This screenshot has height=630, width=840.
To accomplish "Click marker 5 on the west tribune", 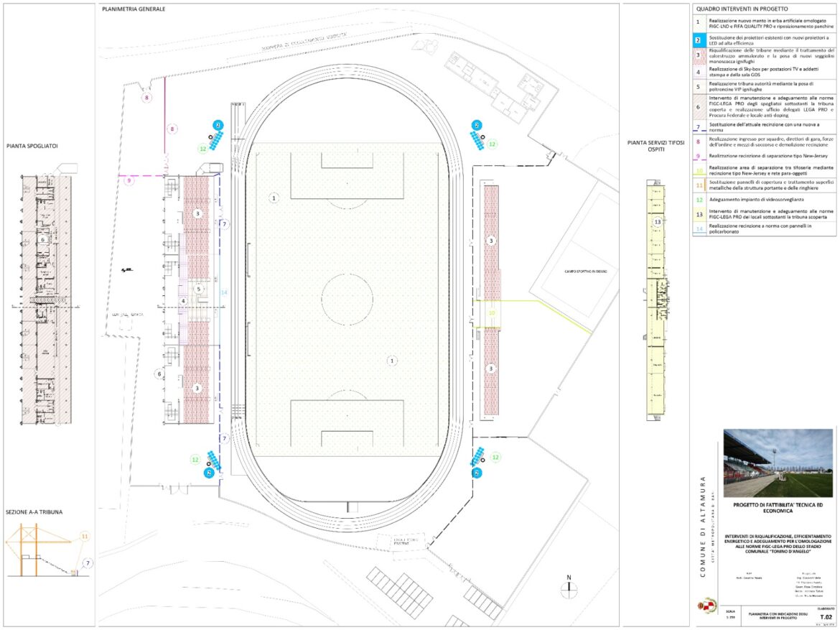I will [x=200, y=289].
